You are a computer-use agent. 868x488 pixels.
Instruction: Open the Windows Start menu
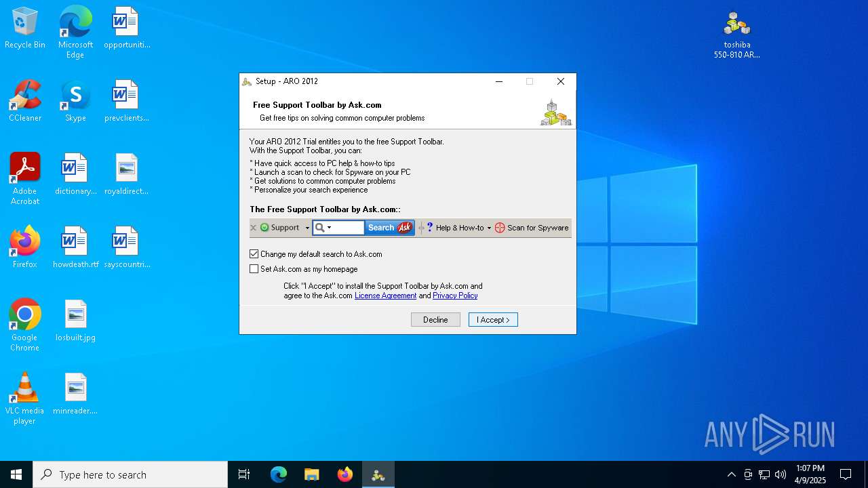pyautogui.click(x=16, y=474)
